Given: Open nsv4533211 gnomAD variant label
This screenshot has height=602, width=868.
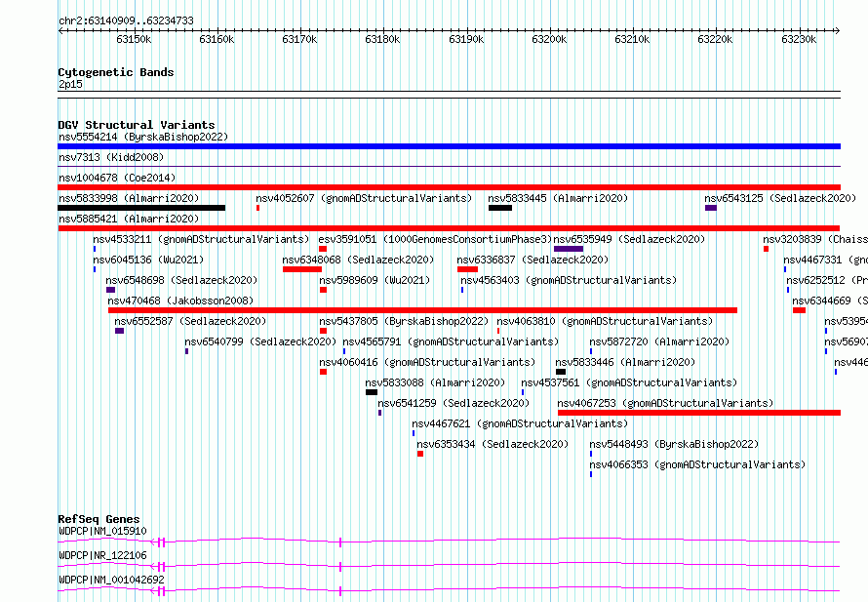Looking at the screenshot, I should pos(201,239).
